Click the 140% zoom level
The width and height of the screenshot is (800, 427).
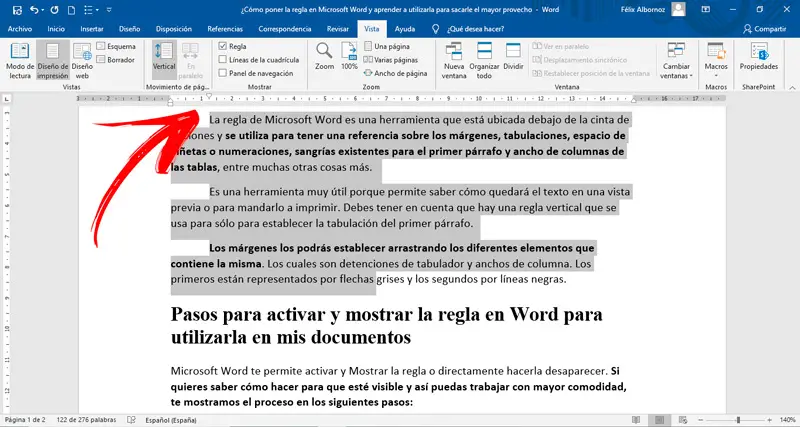[788, 420]
